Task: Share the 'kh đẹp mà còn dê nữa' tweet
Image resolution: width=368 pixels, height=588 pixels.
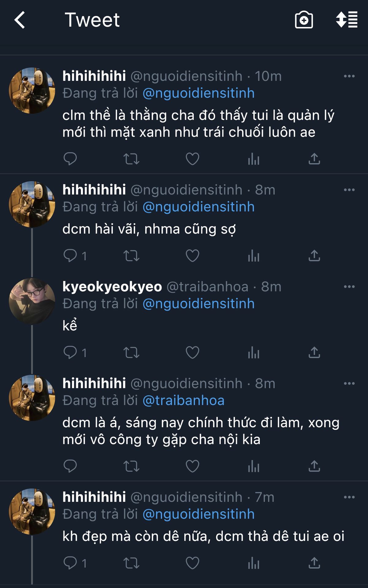Action: (x=314, y=563)
